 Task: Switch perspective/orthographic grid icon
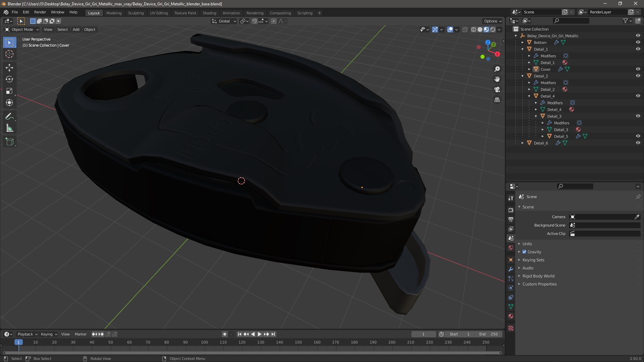pyautogui.click(x=497, y=100)
